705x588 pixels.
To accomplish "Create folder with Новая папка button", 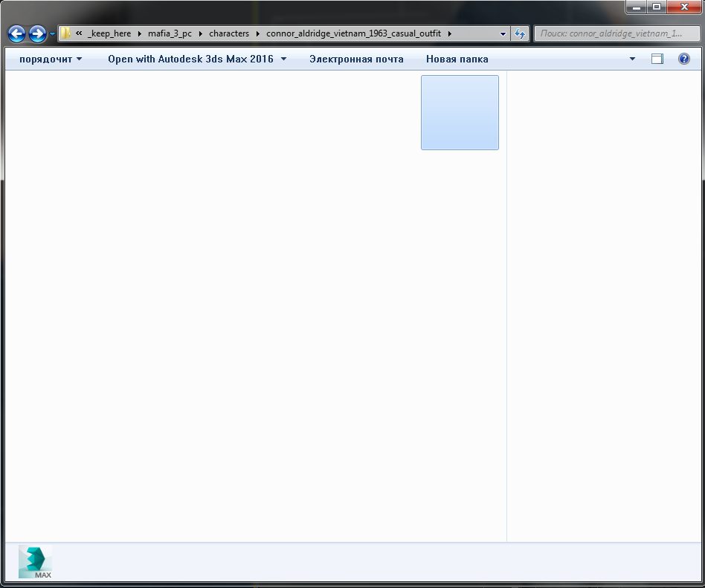I will click(457, 59).
